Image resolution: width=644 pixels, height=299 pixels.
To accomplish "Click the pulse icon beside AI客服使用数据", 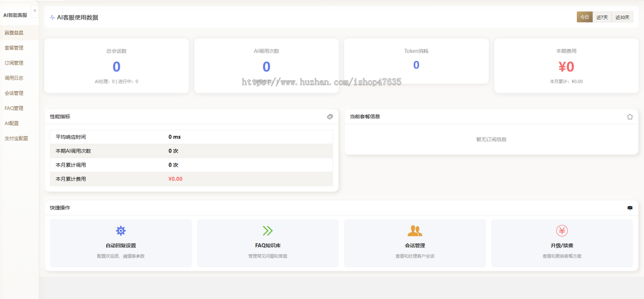I will [52, 17].
